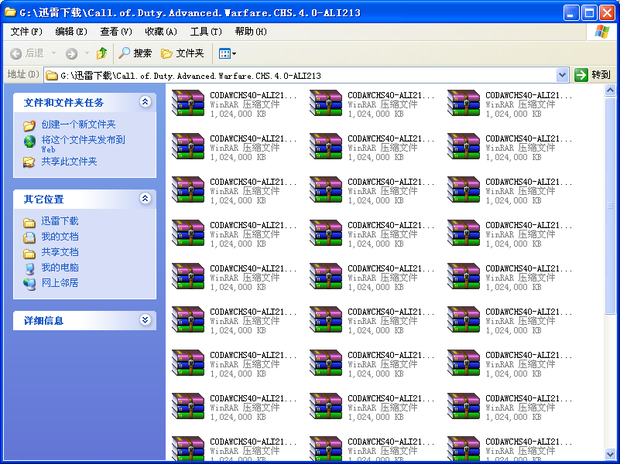Open the Search (搜索) toolbar button
Image resolution: width=620 pixels, height=464 pixels.
tap(135, 53)
